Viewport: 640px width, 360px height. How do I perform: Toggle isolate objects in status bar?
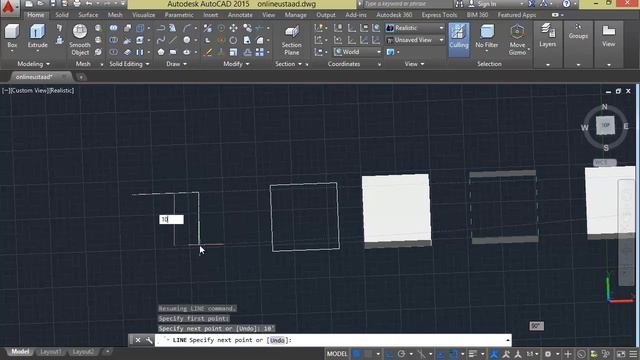click(x=606, y=354)
